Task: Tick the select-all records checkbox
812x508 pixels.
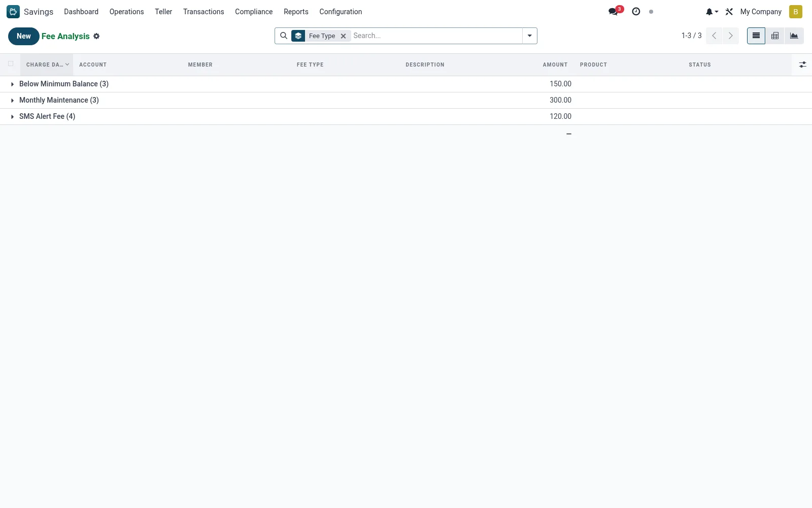Action: click(11, 64)
